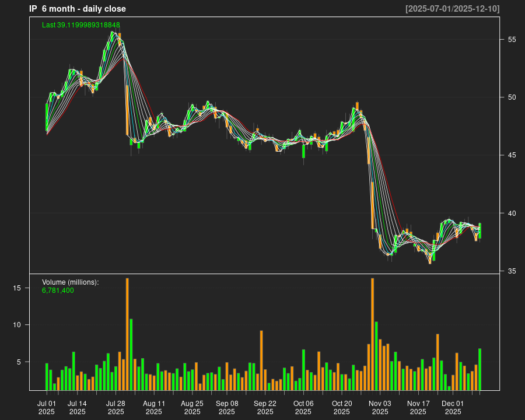525x420 pixels.
Task: Click the 'Nov 03 2025' date axis label
Action: click(380, 407)
